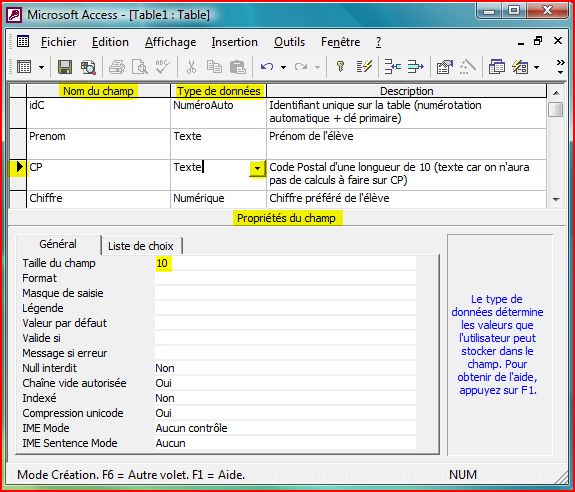
Task: Open Indexes lightning list icon
Action: pyautogui.click(x=364, y=67)
